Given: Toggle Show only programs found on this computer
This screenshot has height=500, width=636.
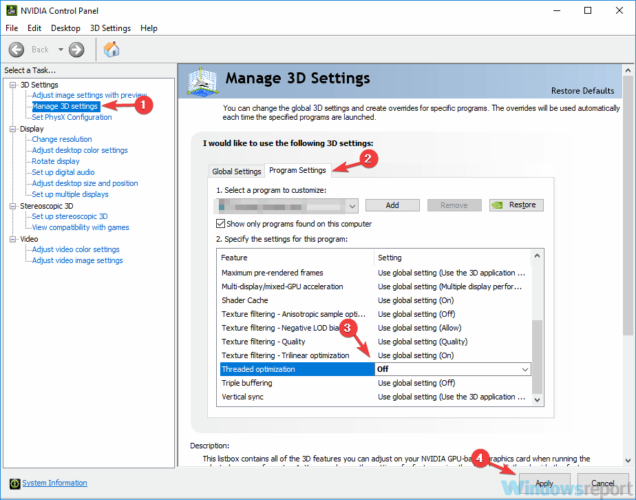Looking at the screenshot, I should pos(220,224).
